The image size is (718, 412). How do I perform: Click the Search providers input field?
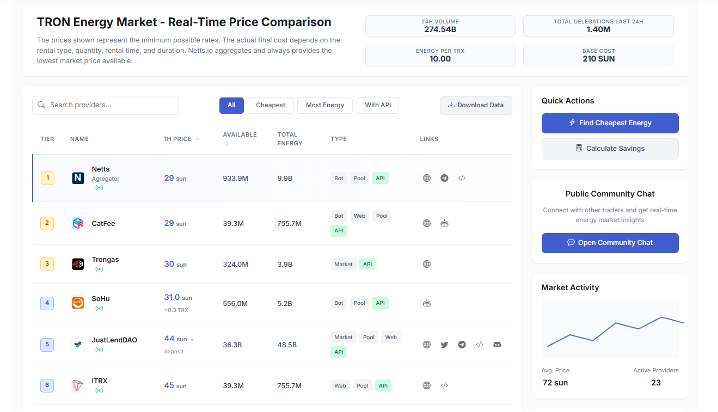click(105, 105)
